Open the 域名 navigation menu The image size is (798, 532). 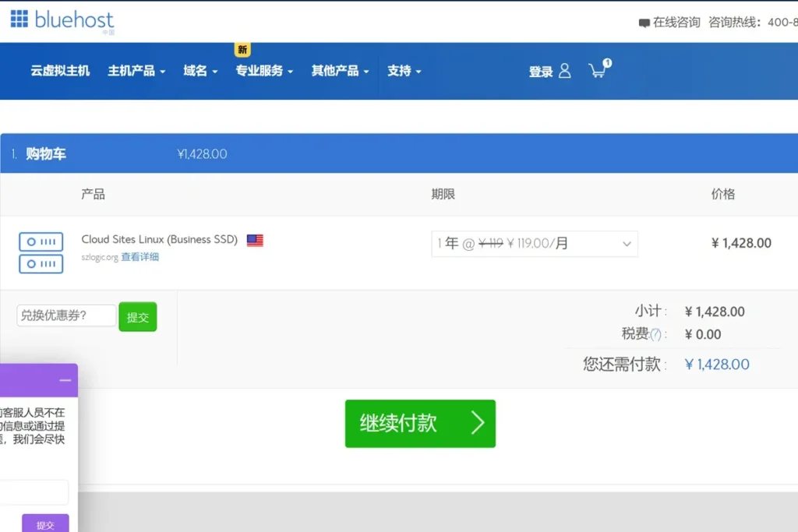(x=199, y=71)
